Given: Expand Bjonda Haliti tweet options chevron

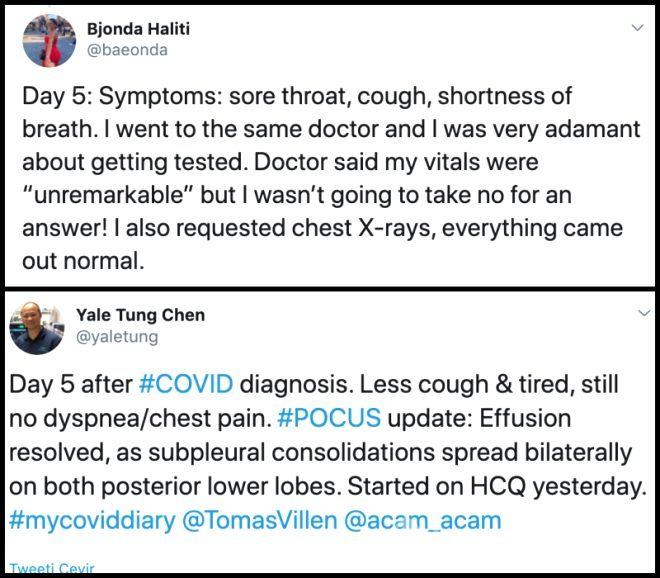Looking at the screenshot, I should point(638,29).
